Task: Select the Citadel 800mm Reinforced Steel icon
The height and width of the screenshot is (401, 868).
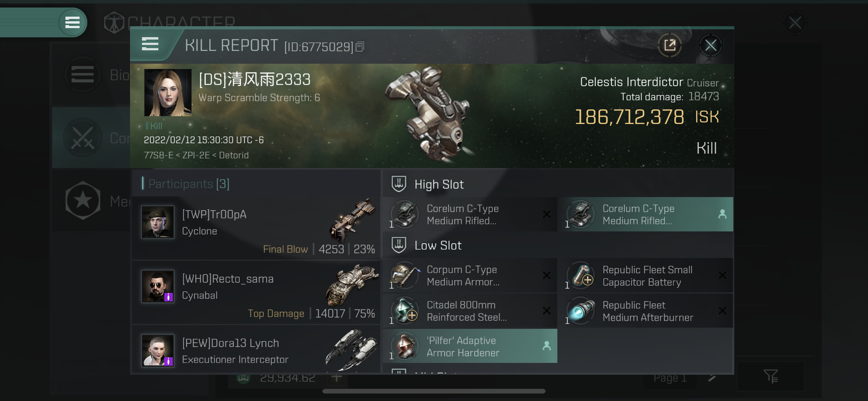Action: tap(405, 310)
